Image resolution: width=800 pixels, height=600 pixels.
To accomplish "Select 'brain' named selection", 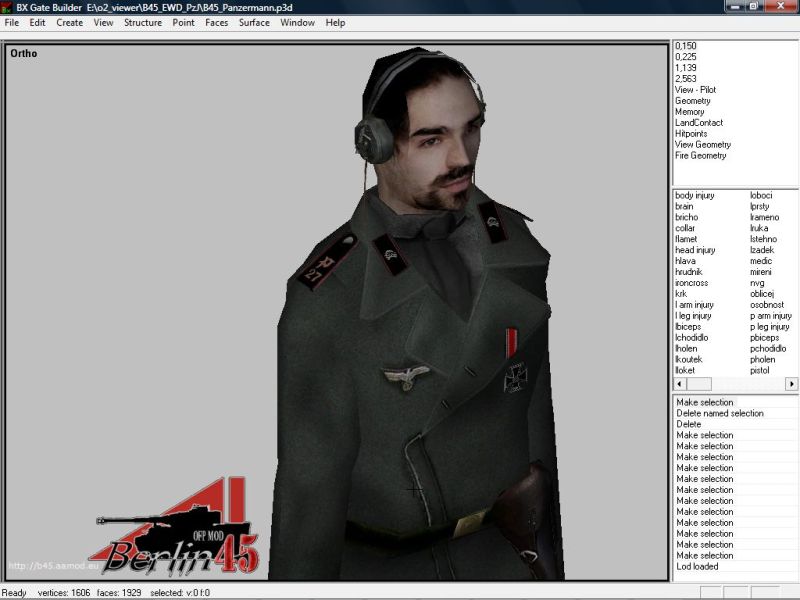I will tap(684, 206).
